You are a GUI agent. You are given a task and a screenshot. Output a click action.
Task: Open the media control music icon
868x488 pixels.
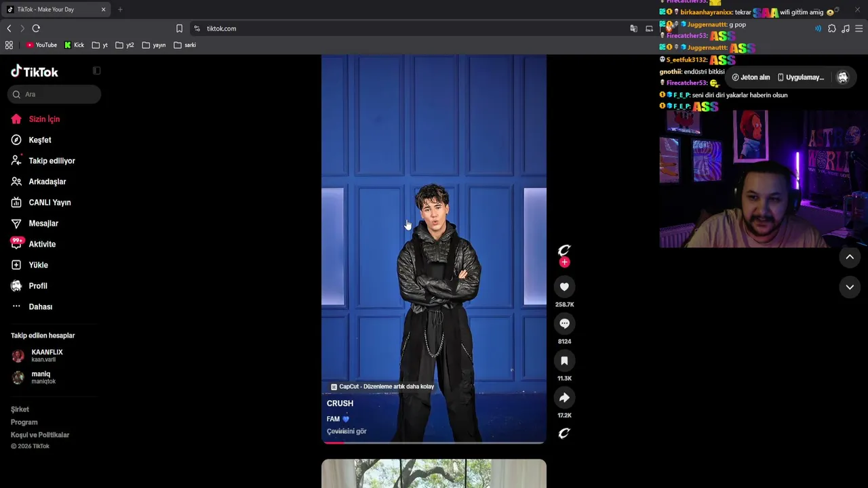pos(846,28)
